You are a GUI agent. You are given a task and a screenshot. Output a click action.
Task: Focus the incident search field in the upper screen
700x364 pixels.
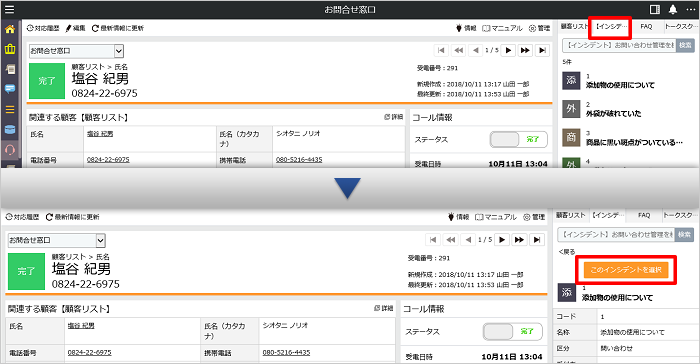619,45
